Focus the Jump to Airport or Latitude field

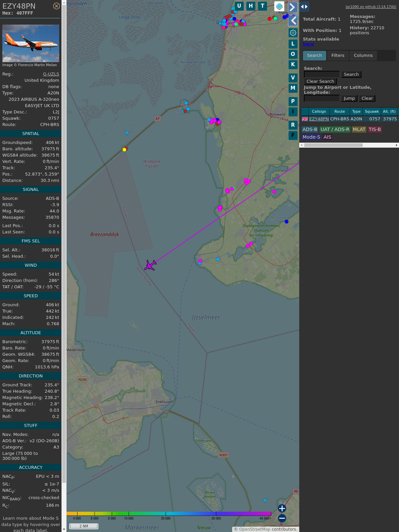click(322, 98)
